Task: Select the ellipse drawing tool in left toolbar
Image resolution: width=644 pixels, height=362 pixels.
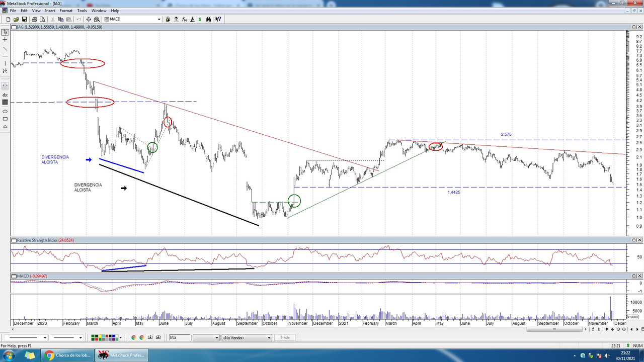Action: click(x=5, y=111)
